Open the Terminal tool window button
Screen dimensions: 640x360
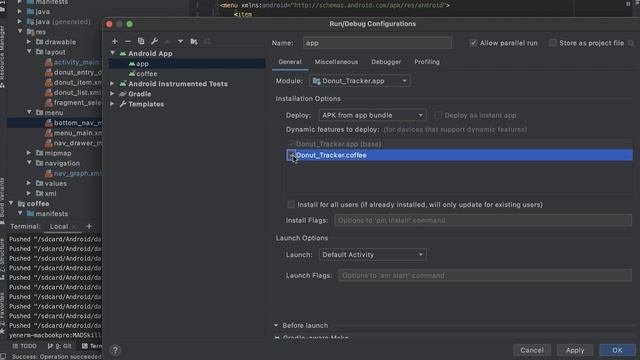92,346
